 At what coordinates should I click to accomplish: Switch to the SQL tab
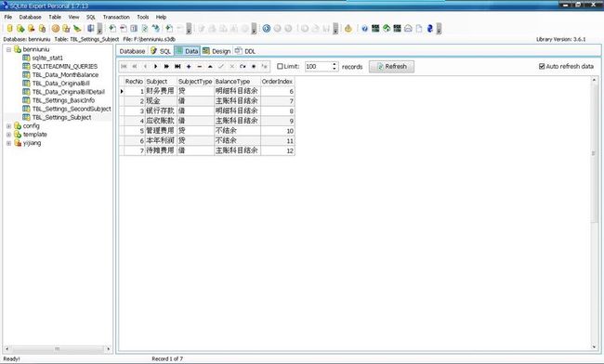point(161,51)
